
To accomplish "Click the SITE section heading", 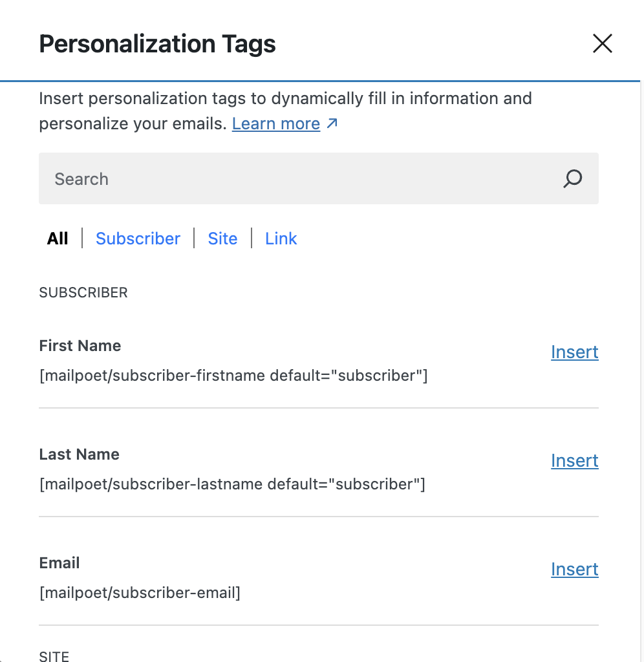I will 54,655.
